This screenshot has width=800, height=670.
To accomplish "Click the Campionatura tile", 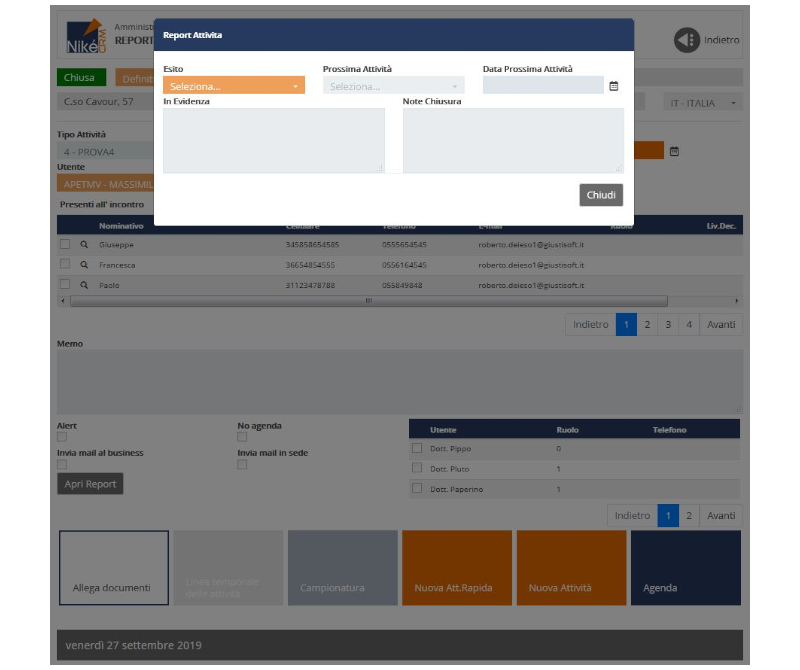I will pos(342,568).
